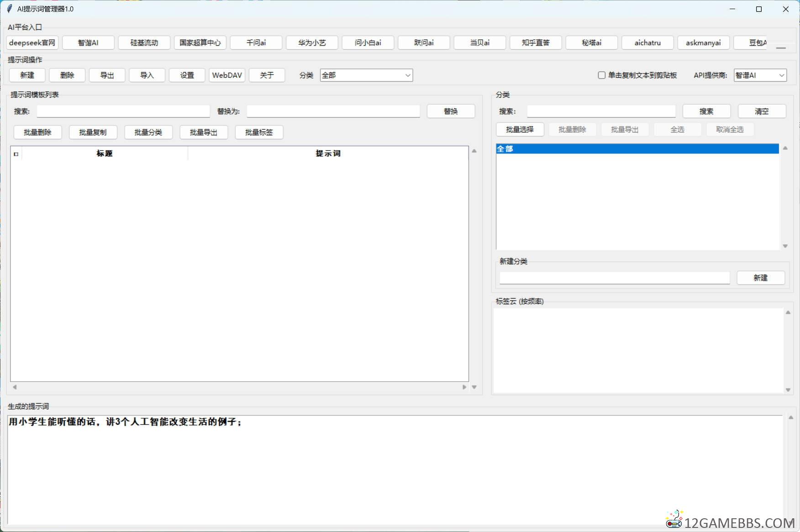
Task: Open the aichatru platform
Action: click(647, 42)
